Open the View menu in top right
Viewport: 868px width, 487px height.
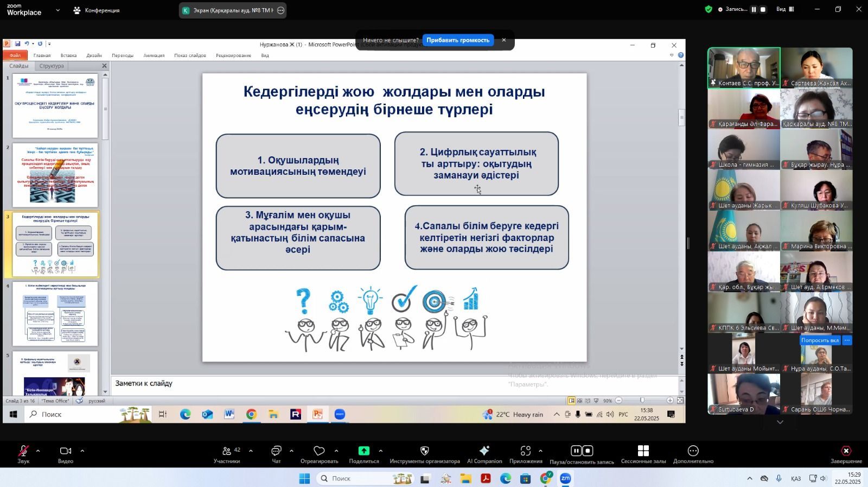click(784, 9)
